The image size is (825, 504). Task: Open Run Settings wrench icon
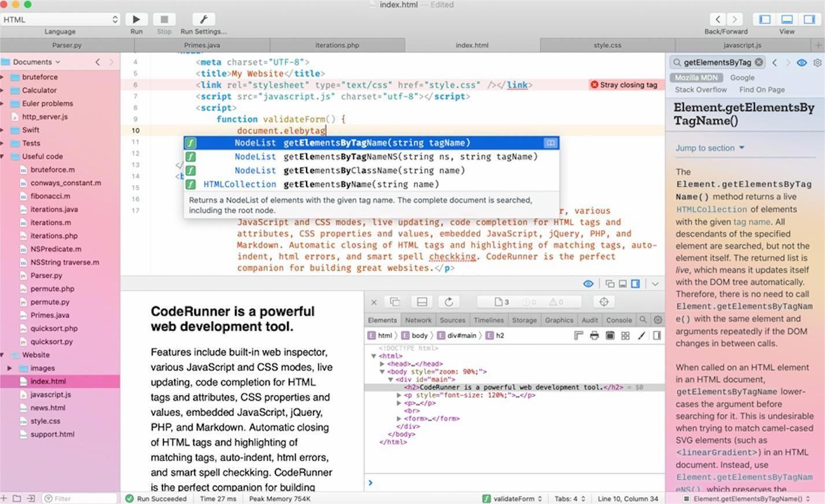point(203,19)
